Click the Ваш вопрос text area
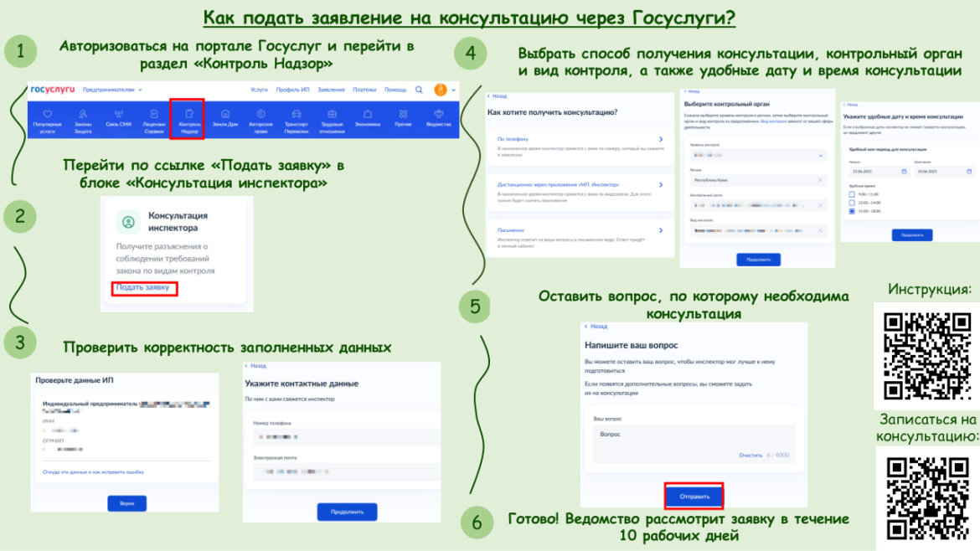Image resolution: width=980 pixels, height=551 pixels. (694, 444)
